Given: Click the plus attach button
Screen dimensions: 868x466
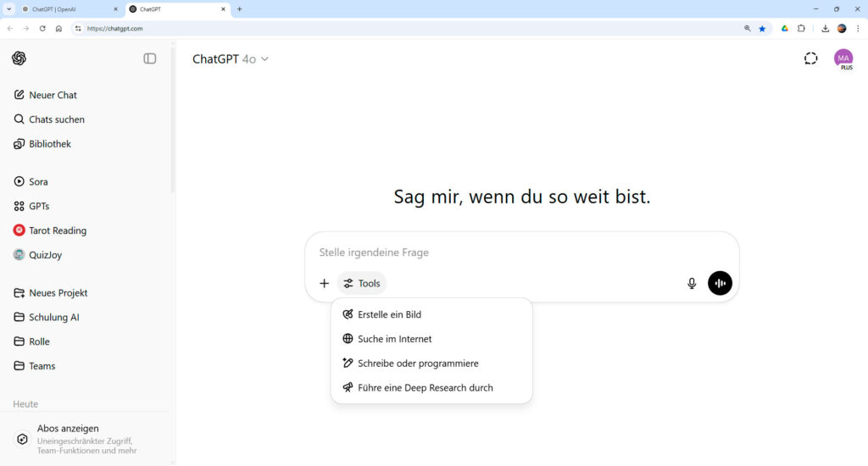Looking at the screenshot, I should click(325, 283).
